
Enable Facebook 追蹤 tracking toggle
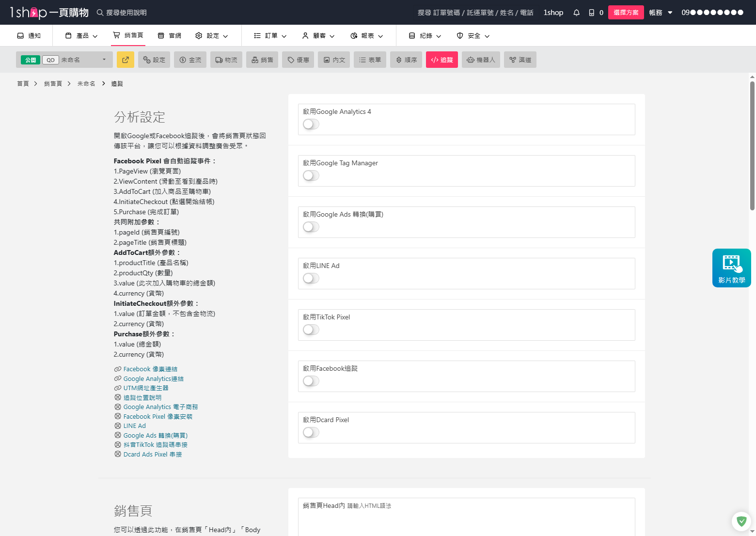coord(311,381)
